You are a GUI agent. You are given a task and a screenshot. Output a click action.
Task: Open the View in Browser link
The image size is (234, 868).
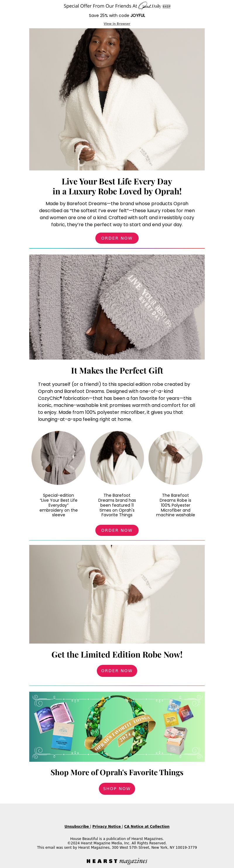coord(117,24)
